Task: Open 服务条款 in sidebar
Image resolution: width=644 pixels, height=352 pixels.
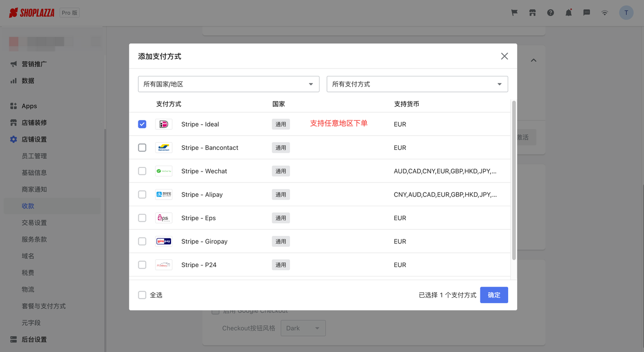Action: coord(34,239)
